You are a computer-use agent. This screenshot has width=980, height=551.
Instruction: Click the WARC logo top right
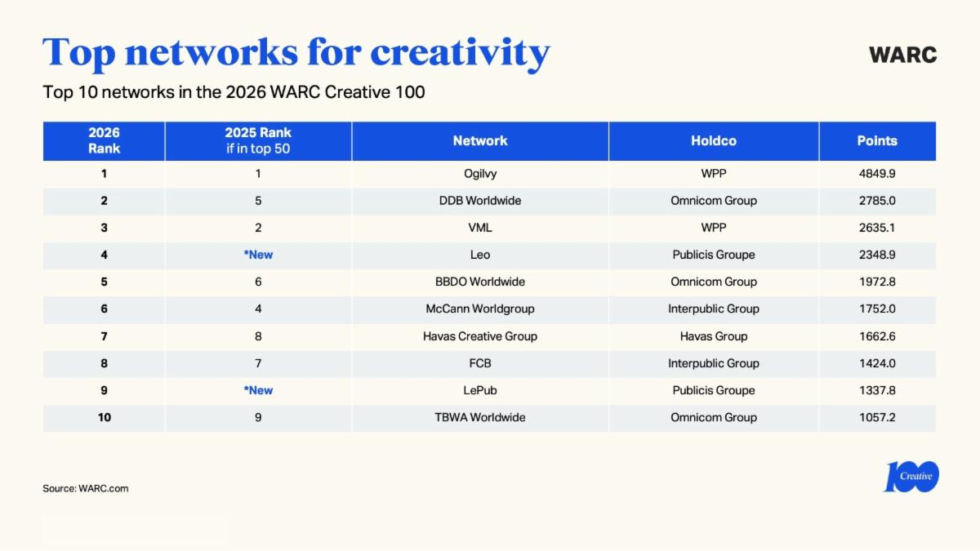coord(902,54)
